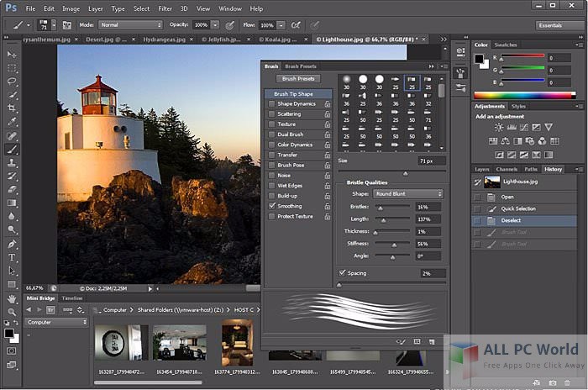Select the Hand tool
This screenshot has width=588, height=390.
12,298
